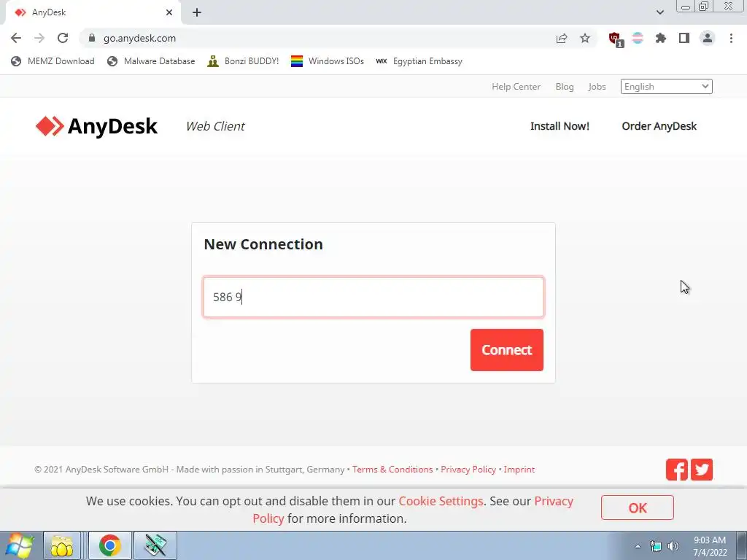
Task: Click Install Now! link
Action: click(560, 126)
